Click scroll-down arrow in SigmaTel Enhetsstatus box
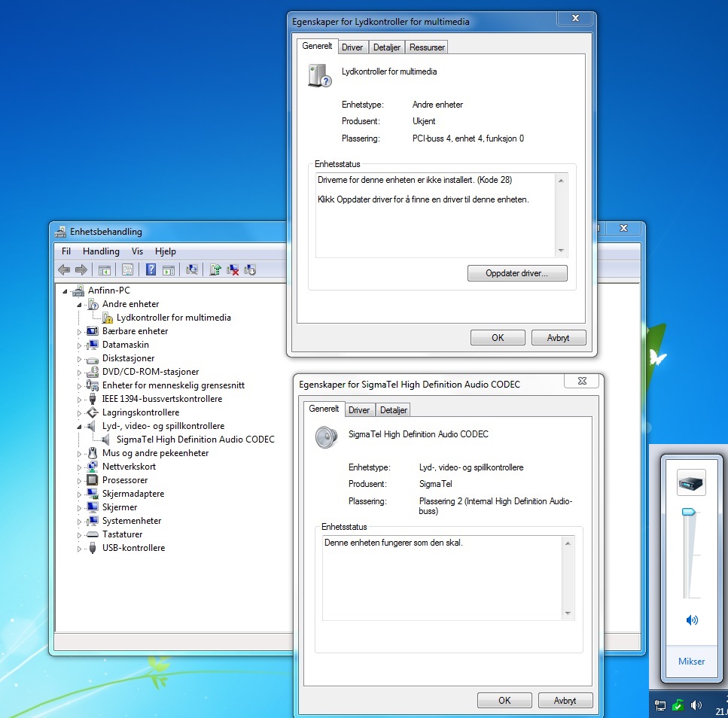This screenshot has width=728, height=718. [x=568, y=613]
